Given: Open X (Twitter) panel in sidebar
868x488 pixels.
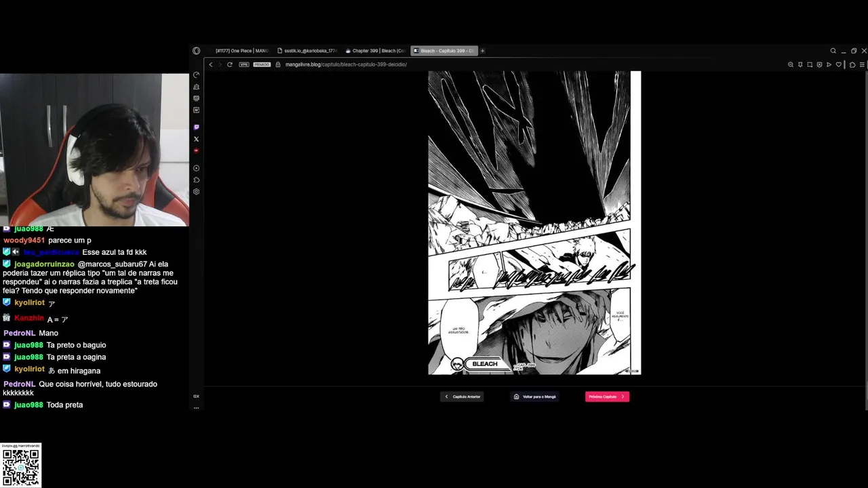Looking at the screenshot, I should coord(196,139).
